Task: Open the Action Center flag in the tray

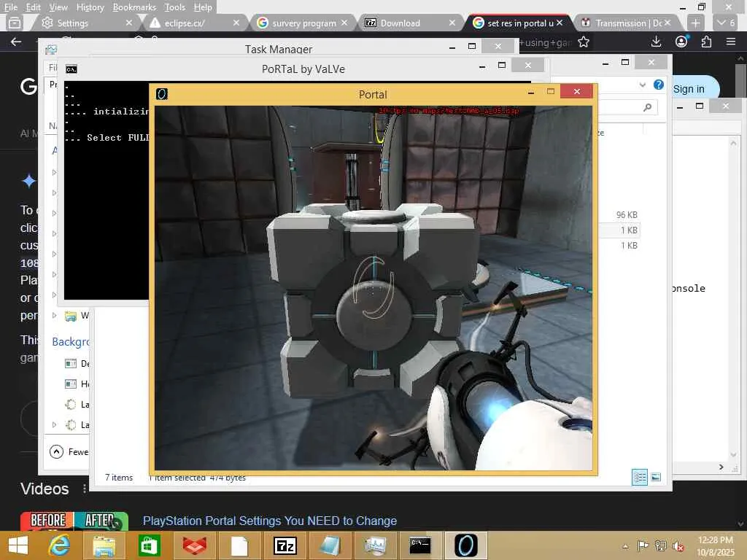Action: click(x=643, y=545)
